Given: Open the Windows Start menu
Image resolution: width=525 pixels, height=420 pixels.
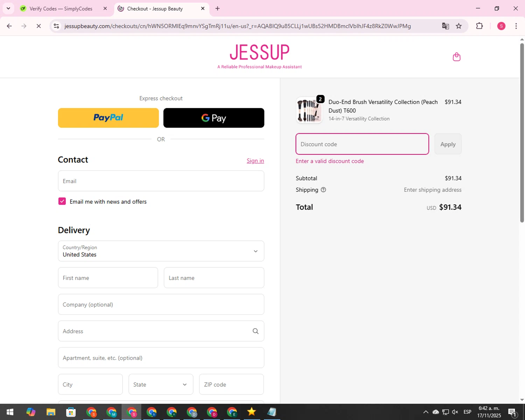Looking at the screenshot, I should [10, 412].
